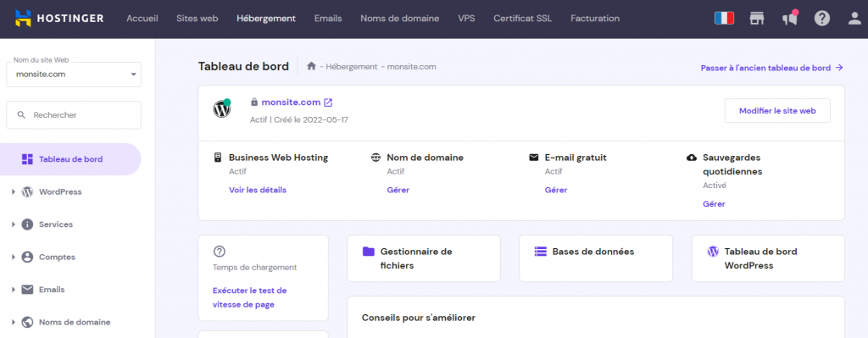Click in the Rechercher search field
The width and height of the screenshot is (868, 338).
(74, 115)
